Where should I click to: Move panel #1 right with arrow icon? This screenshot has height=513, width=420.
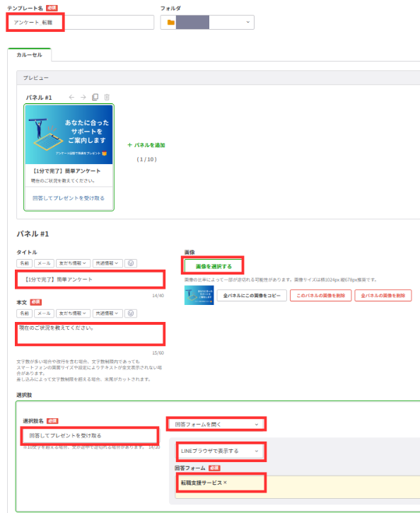(83, 97)
